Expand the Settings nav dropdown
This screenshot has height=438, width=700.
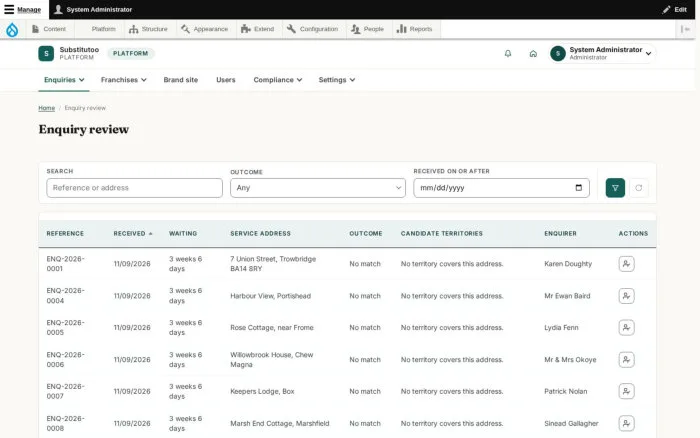point(337,80)
